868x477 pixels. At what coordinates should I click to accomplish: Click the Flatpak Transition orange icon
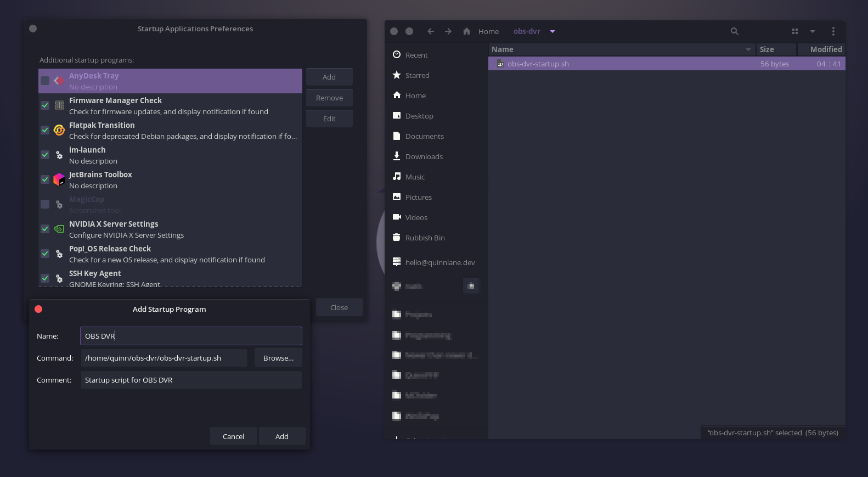pyautogui.click(x=59, y=130)
